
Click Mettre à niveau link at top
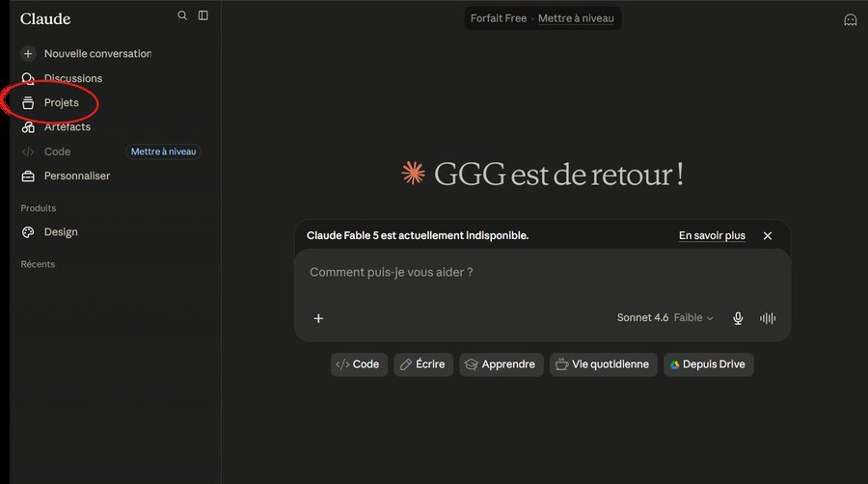click(x=576, y=18)
